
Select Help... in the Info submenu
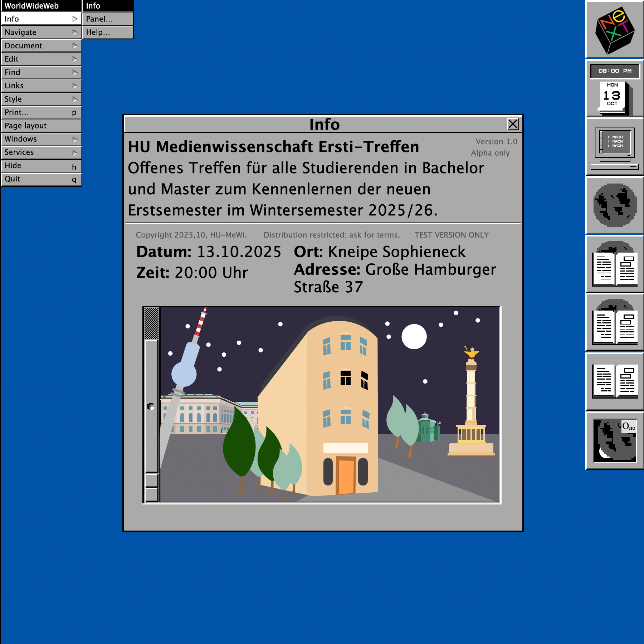click(x=107, y=32)
